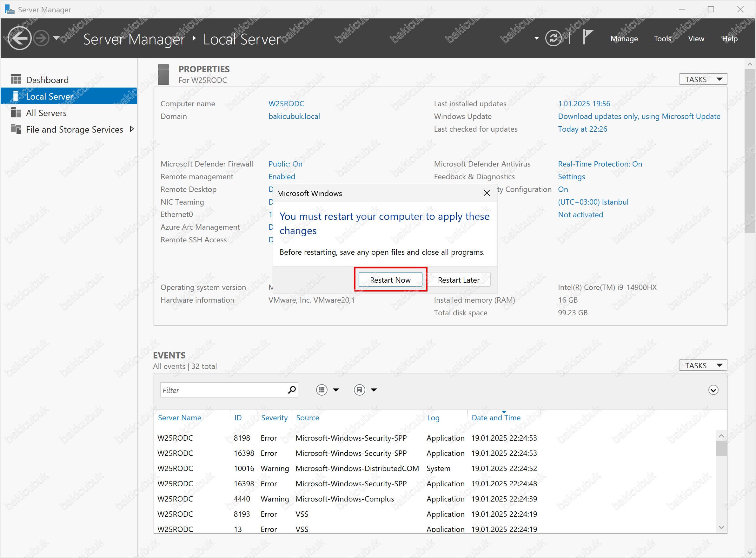Viewport: 756px width, 558px height.
Task: Expand the File and Storage Services arrow
Action: click(x=132, y=129)
